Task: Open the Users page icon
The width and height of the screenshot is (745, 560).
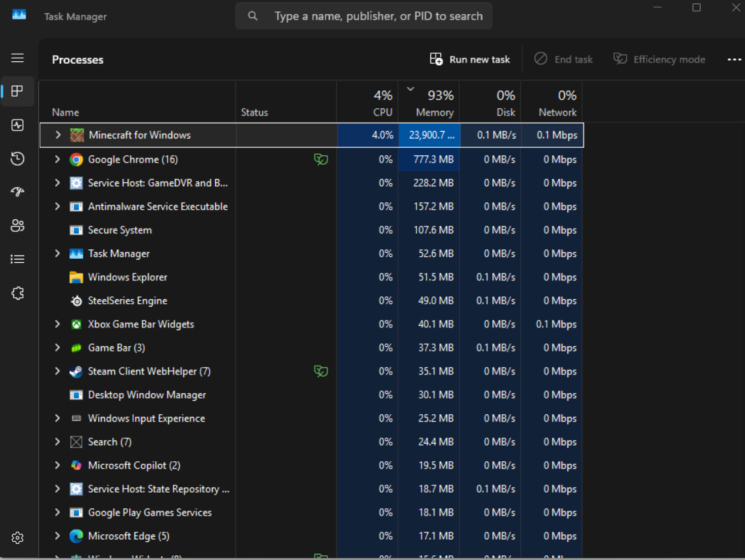Action: pyautogui.click(x=17, y=226)
